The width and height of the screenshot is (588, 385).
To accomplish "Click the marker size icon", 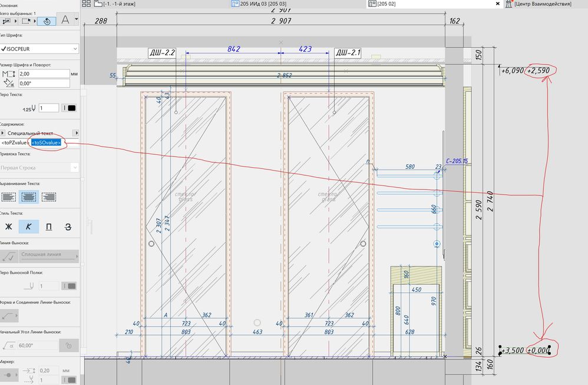I will [x=29, y=370].
